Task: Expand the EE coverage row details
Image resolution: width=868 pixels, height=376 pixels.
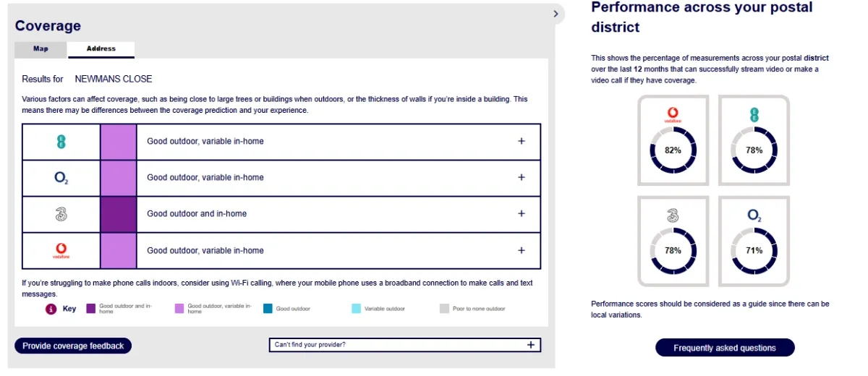Action: click(x=522, y=141)
